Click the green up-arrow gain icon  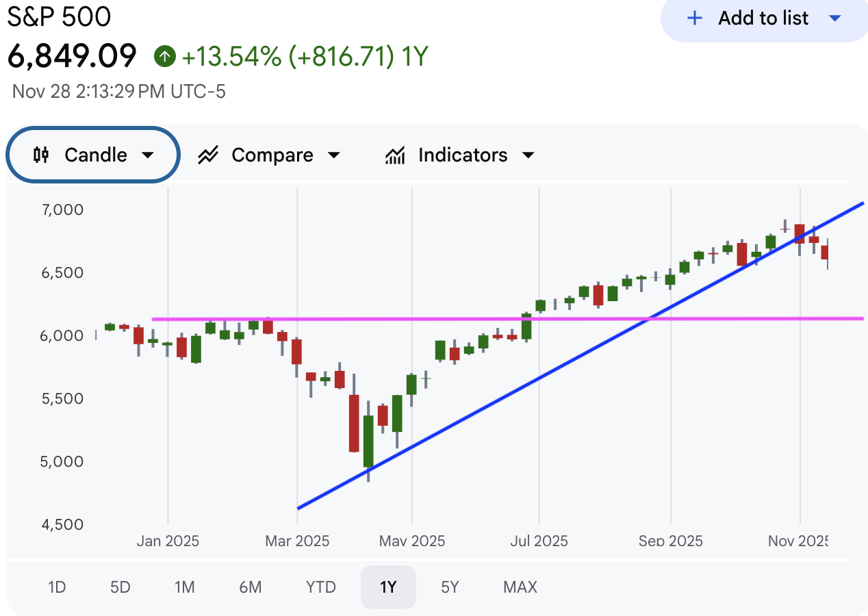(x=165, y=56)
